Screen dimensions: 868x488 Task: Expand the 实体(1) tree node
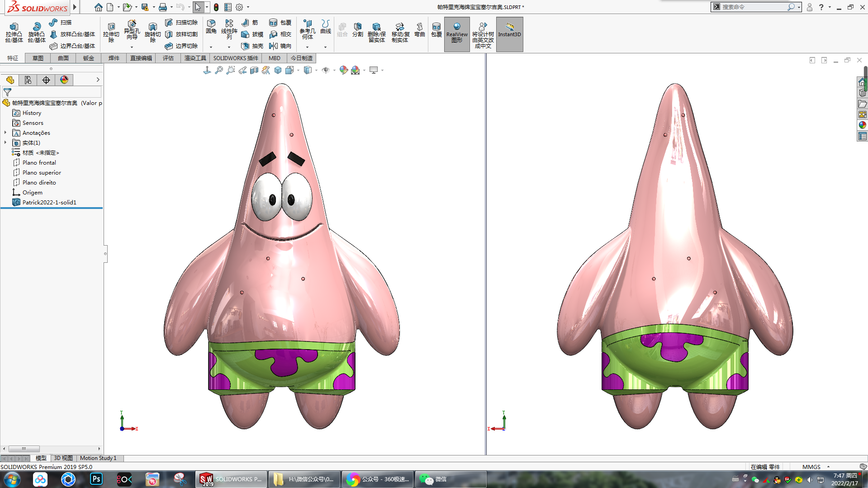coord(5,143)
